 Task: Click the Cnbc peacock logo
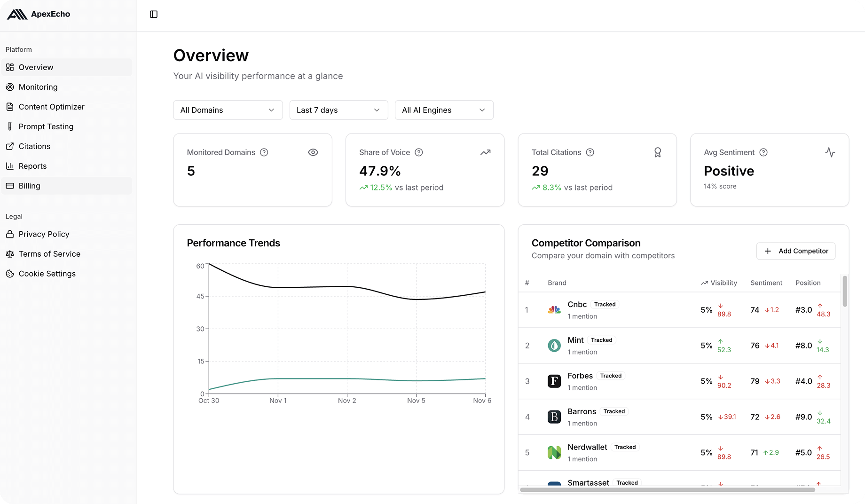[x=554, y=310]
